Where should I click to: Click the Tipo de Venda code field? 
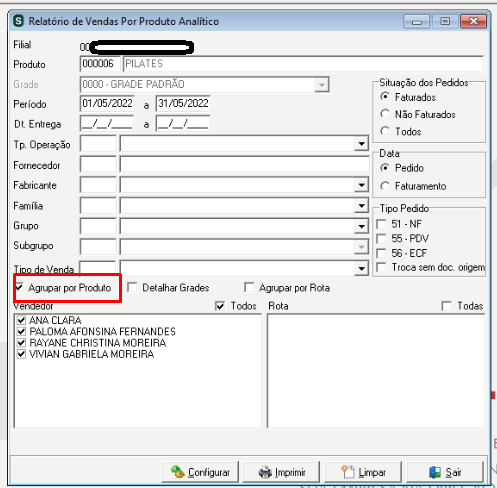(98, 268)
